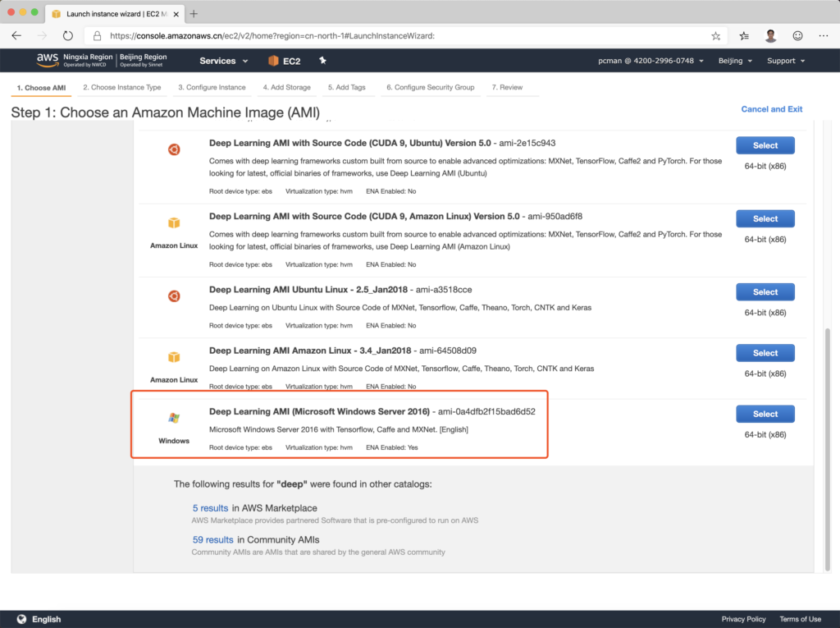The image size is (840, 628).
Task: Open 59 results in Community AMIs
Action: tap(212, 539)
